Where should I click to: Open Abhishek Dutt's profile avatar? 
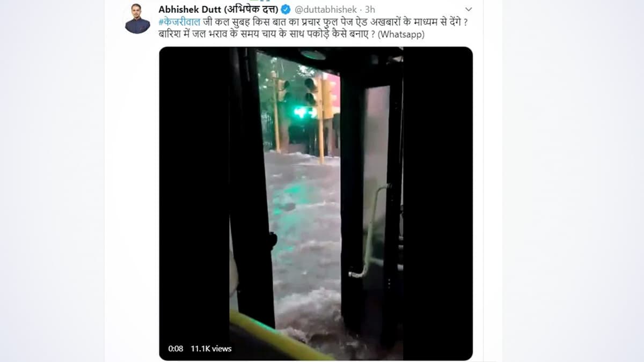[137, 18]
